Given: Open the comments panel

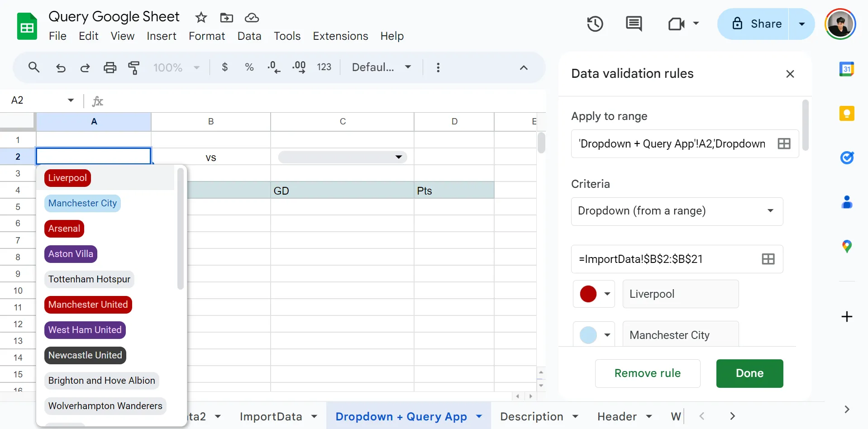Looking at the screenshot, I should [x=634, y=24].
